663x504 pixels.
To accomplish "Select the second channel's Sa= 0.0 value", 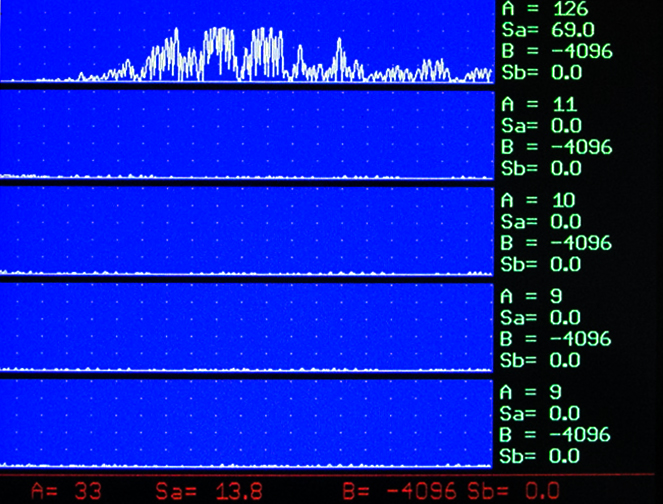I will click(x=541, y=126).
